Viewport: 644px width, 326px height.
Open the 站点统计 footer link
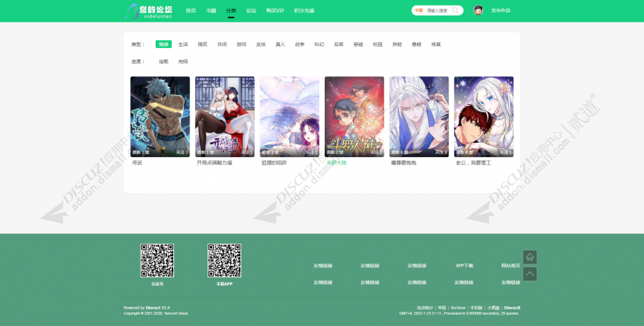click(425, 308)
